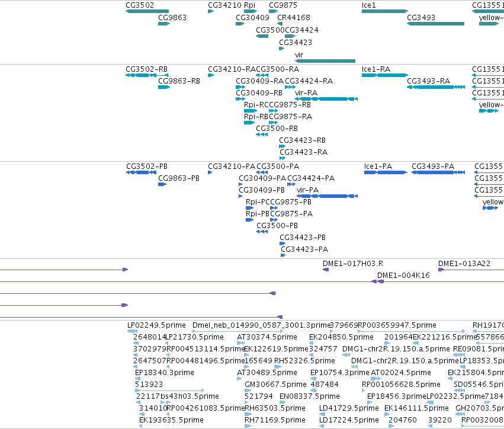
Task: Select the EK193635.5prime EST label
Action: tap(171, 421)
